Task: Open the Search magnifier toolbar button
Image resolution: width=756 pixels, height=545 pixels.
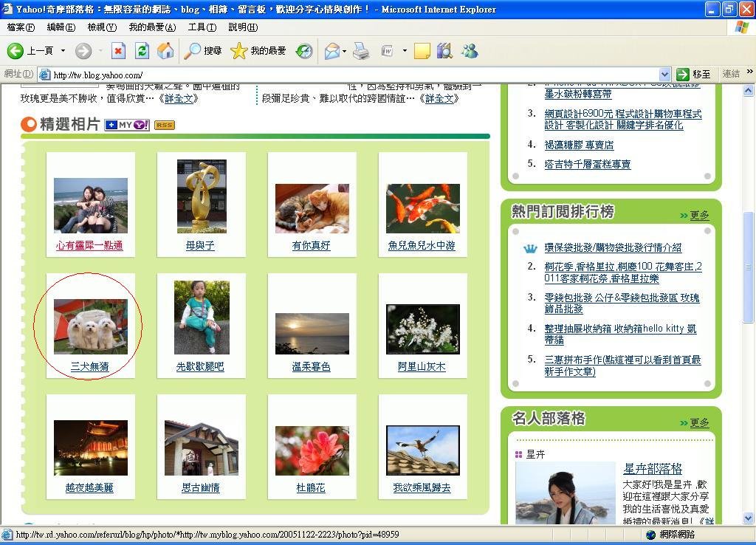Action: (202, 51)
